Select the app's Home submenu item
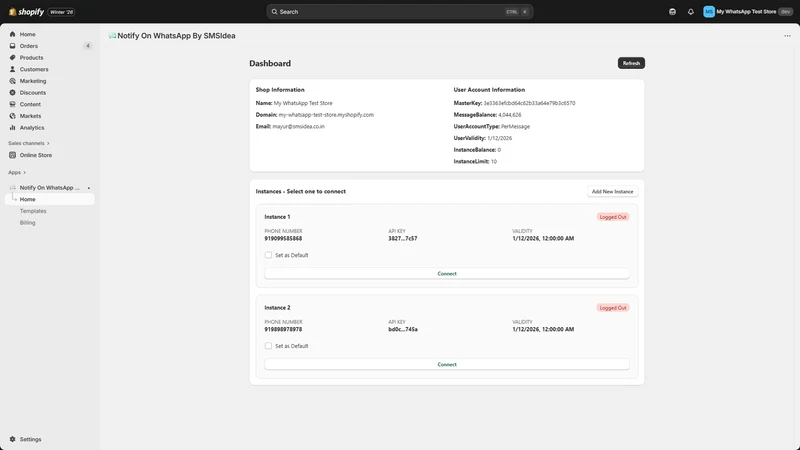This screenshot has width=800, height=450. pyautogui.click(x=49, y=199)
